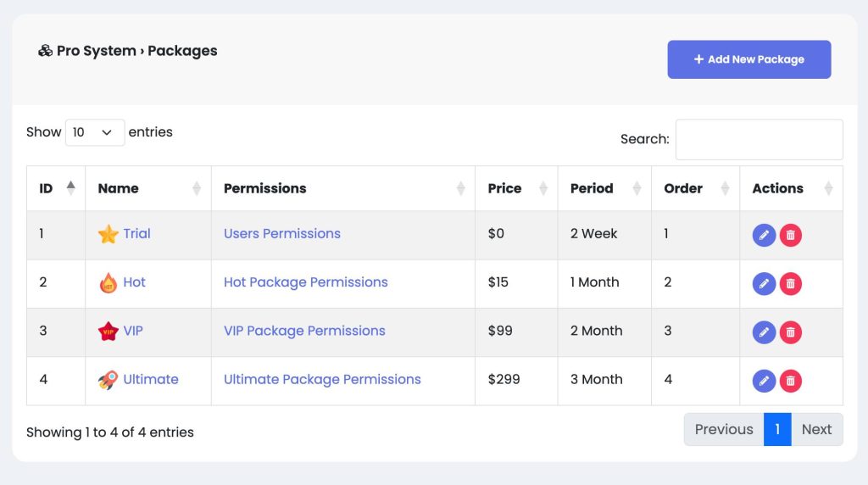Go to the Previous page
This screenshot has height=485, width=868.
pyautogui.click(x=724, y=430)
